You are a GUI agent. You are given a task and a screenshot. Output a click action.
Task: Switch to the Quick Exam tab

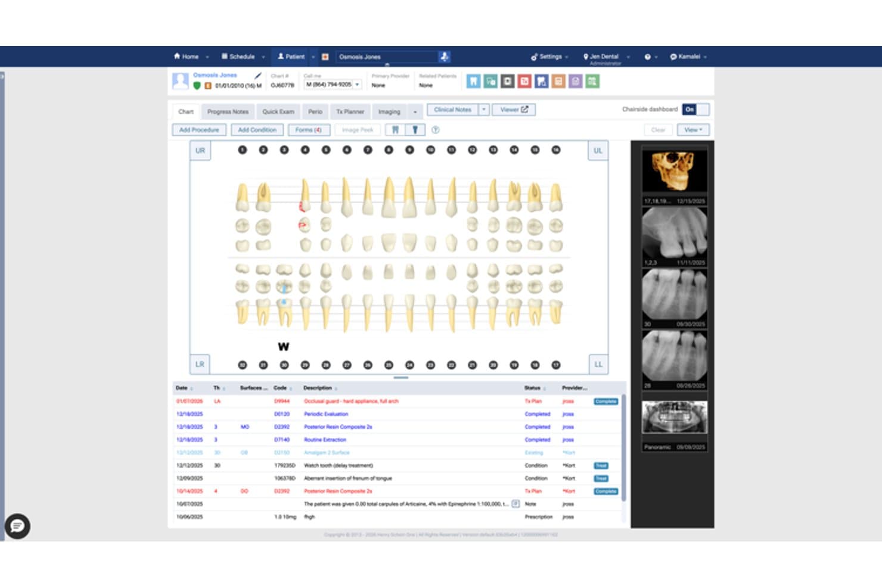point(278,112)
